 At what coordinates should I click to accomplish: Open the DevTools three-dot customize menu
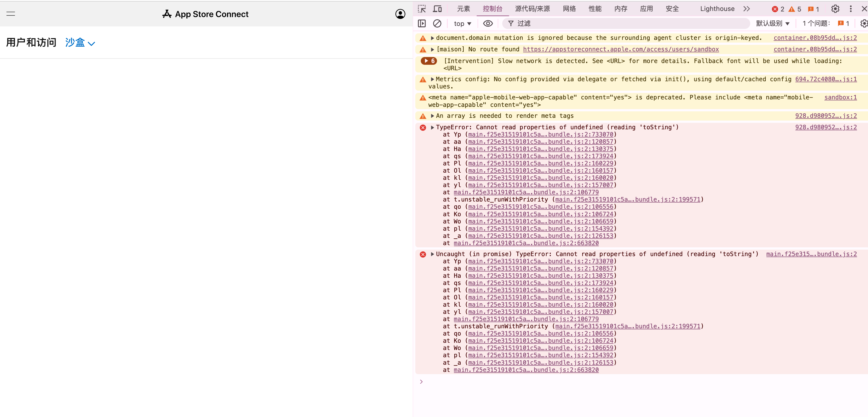click(851, 9)
